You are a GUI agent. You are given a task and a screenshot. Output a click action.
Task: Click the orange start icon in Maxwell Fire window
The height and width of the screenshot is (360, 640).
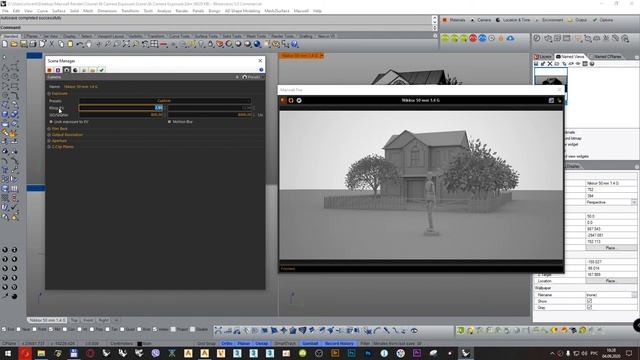click(x=283, y=100)
